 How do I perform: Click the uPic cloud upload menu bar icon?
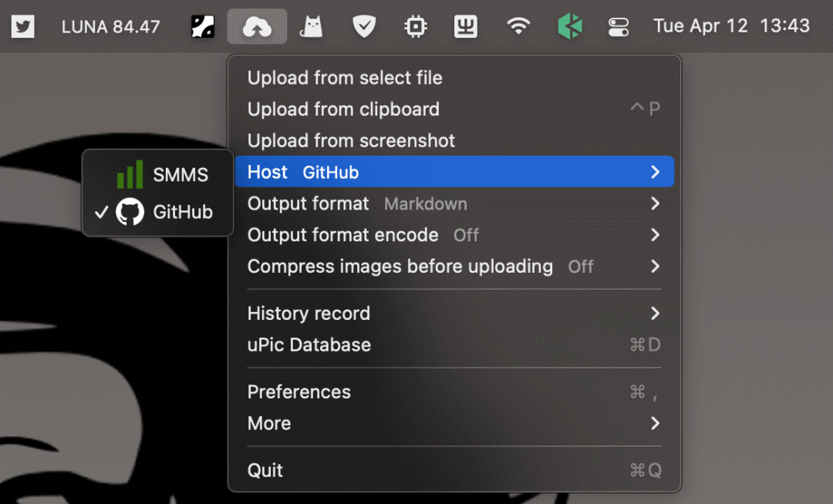click(x=257, y=26)
